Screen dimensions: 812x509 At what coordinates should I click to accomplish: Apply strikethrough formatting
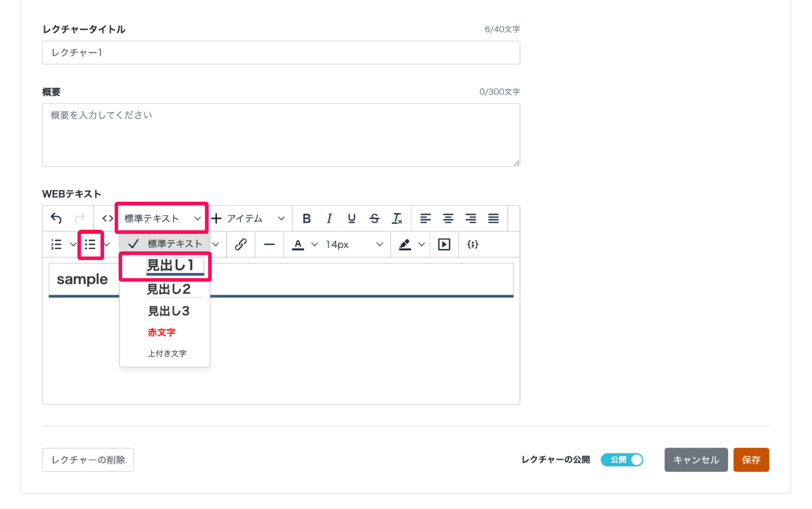tap(374, 218)
